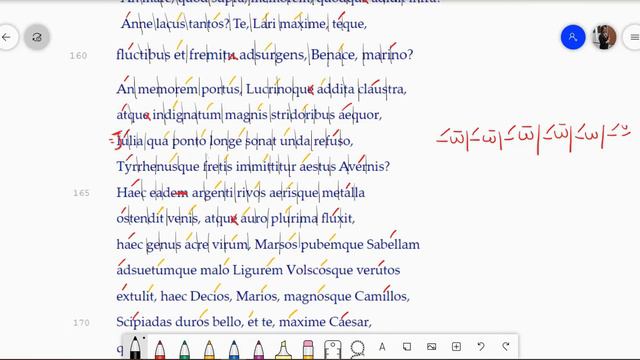
Task: Click the word "Tyrrhenusque"
Action: click(158, 167)
